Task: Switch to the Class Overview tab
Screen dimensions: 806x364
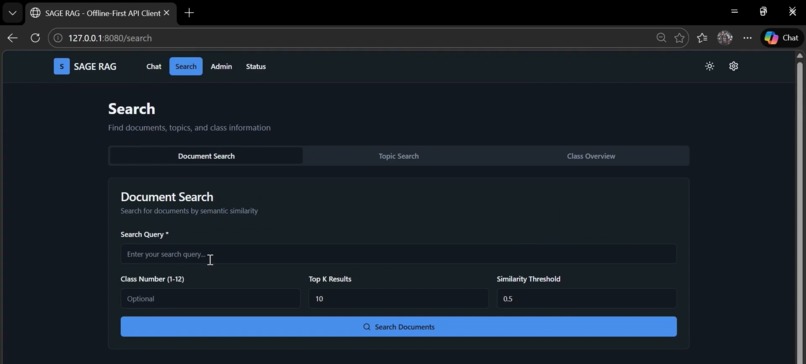Action: (x=591, y=156)
